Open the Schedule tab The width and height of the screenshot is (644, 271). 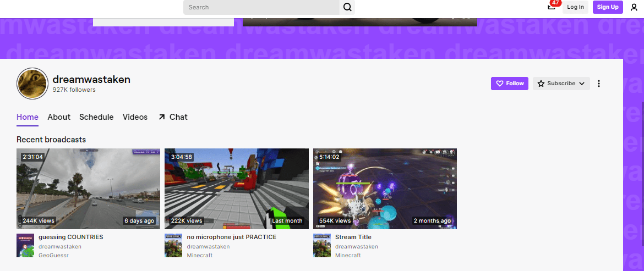pos(96,117)
